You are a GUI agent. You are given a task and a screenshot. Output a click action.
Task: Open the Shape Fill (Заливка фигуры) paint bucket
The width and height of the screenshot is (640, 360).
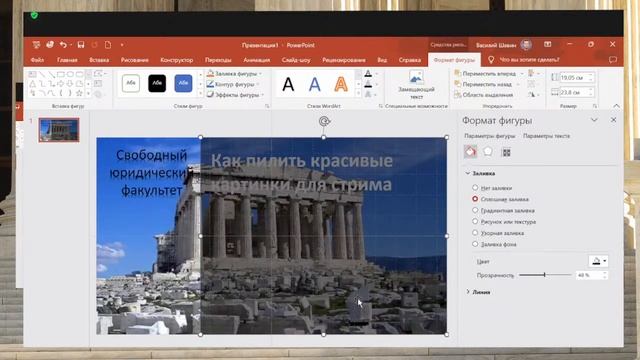pos(210,74)
